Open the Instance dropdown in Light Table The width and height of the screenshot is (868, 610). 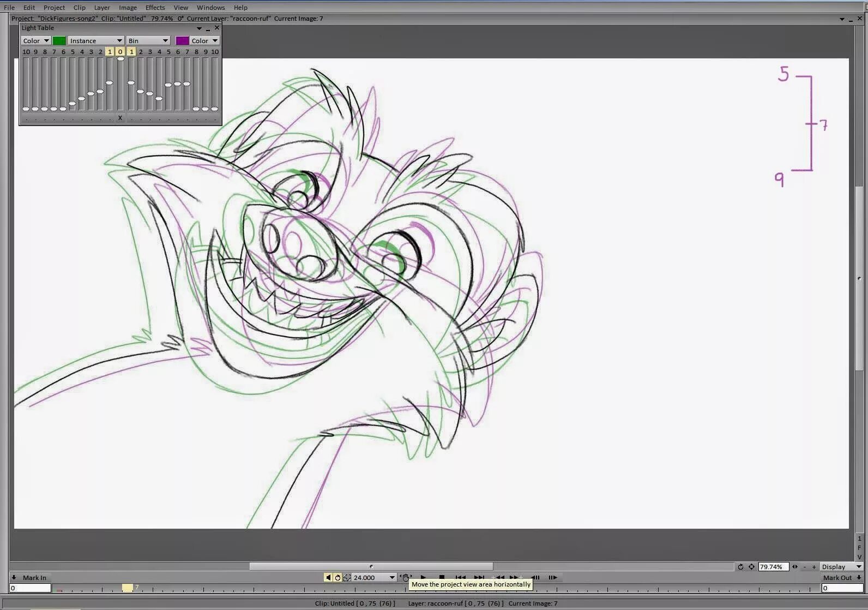(96, 41)
